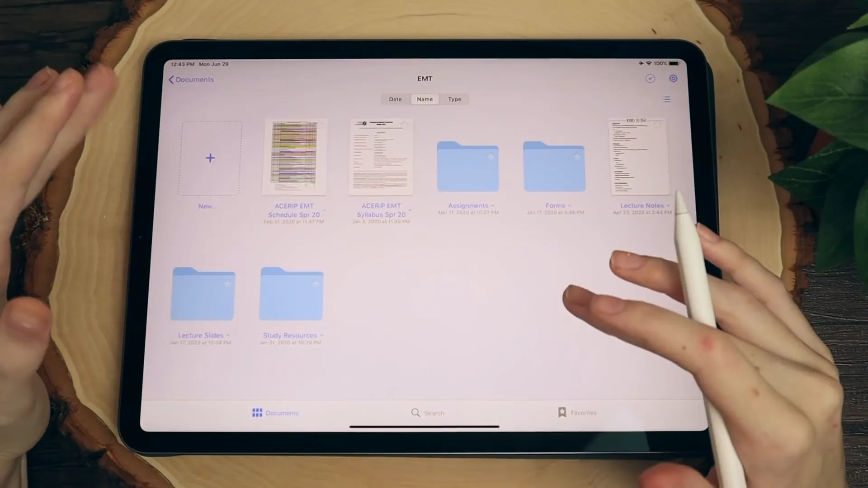The width and height of the screenshot is (868, 488).
Task: Tap the Date sort toggle
Action: click(x=395, y=99)
